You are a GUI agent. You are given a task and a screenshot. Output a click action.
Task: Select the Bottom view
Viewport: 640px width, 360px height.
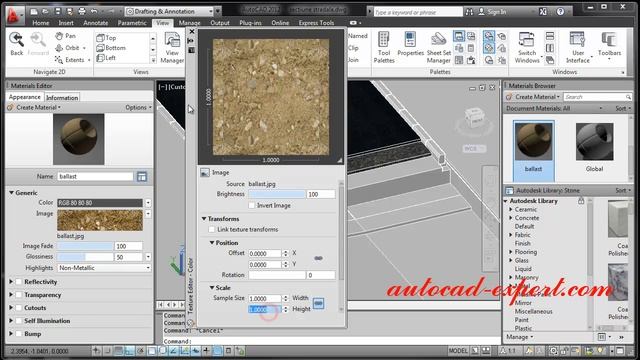[111, 48]
